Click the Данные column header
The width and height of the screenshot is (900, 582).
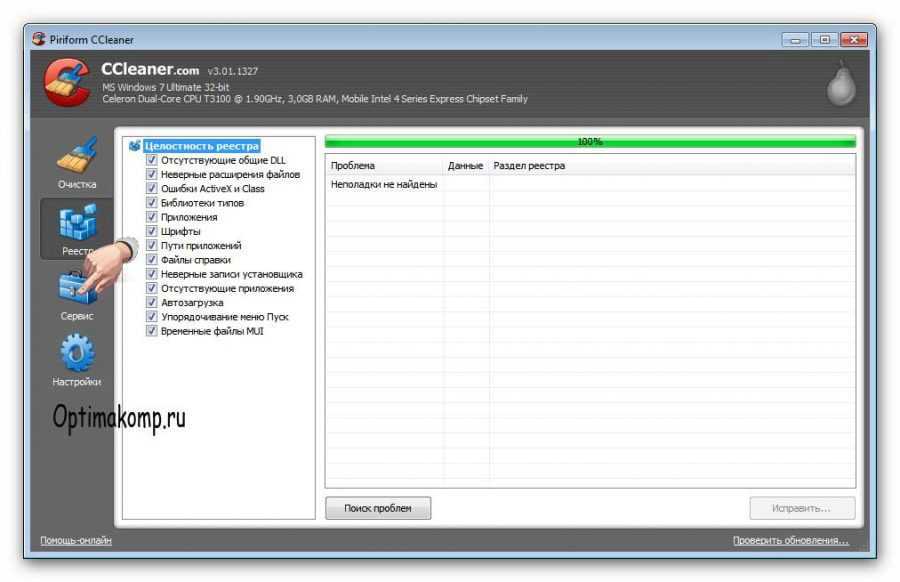click(466, 165)
